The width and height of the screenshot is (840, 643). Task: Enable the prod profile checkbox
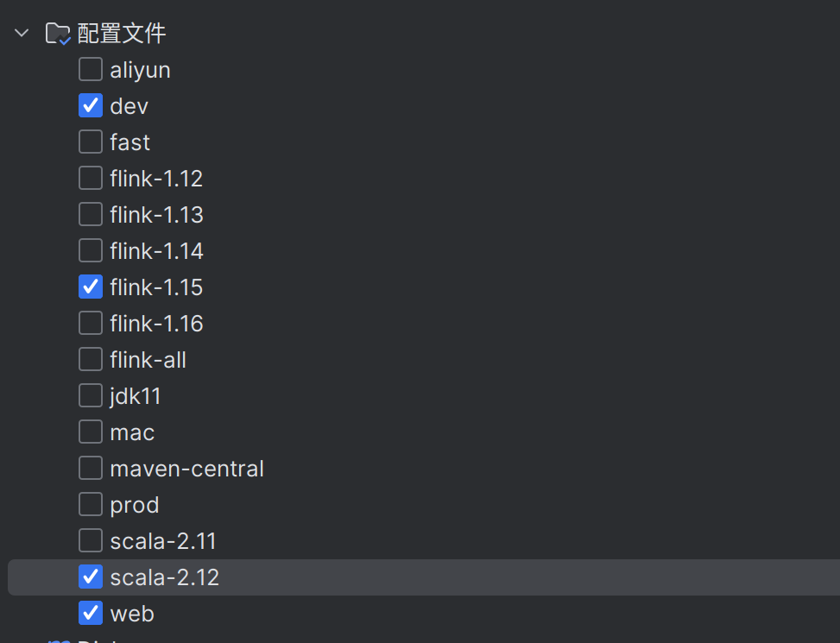coord(91,504)
